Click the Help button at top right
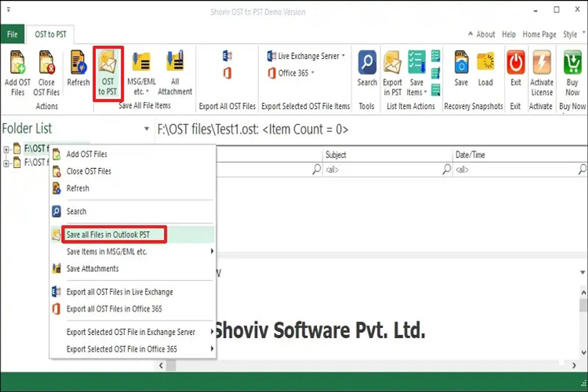Screen dimensions: 588x392 pos(509,34)
